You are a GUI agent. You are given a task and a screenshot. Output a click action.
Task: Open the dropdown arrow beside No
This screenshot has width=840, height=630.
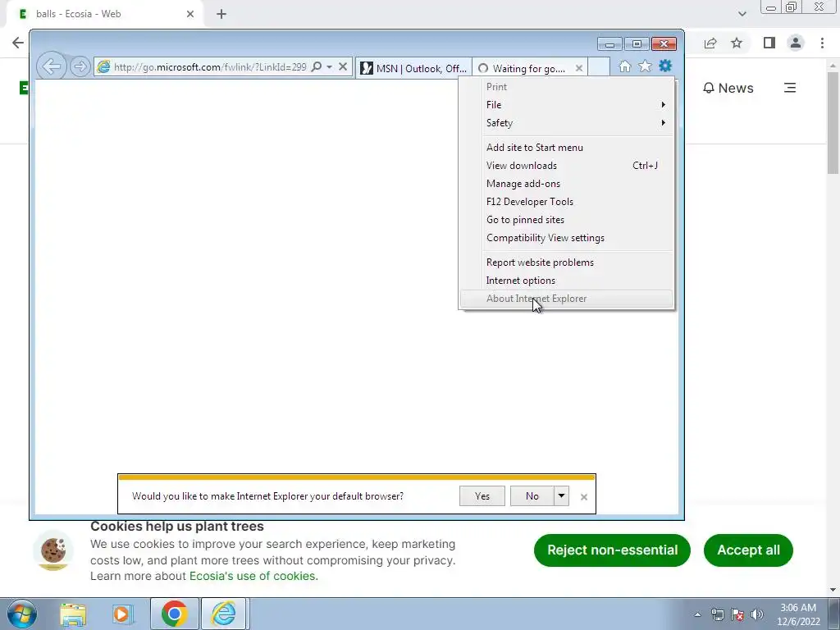coord(561,496)
